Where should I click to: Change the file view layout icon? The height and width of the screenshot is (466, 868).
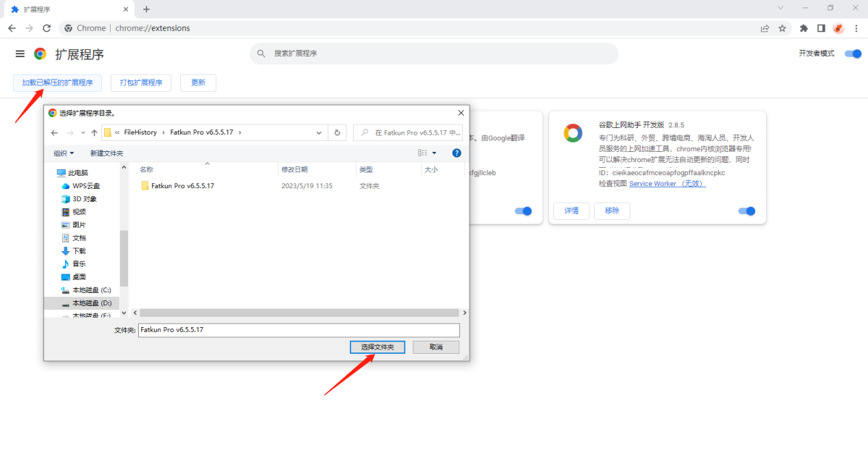click(x=422, y=153)
